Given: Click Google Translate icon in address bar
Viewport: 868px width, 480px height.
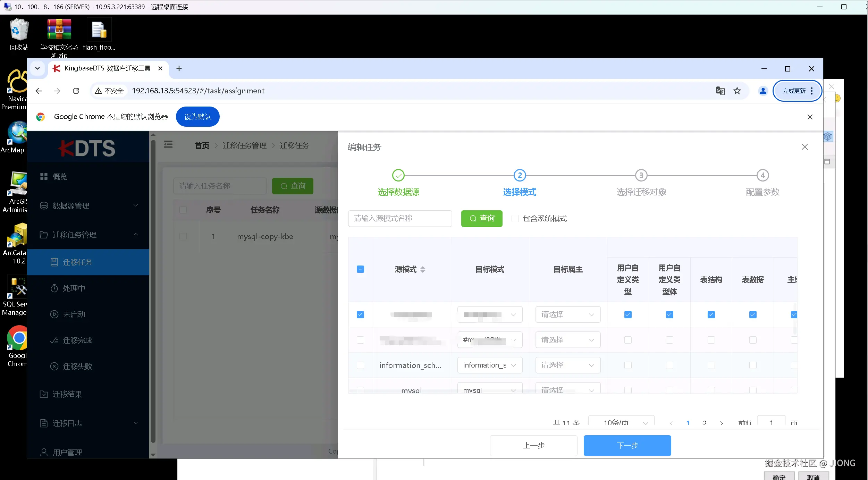Looking at the screenshot, I should (720, 91).
